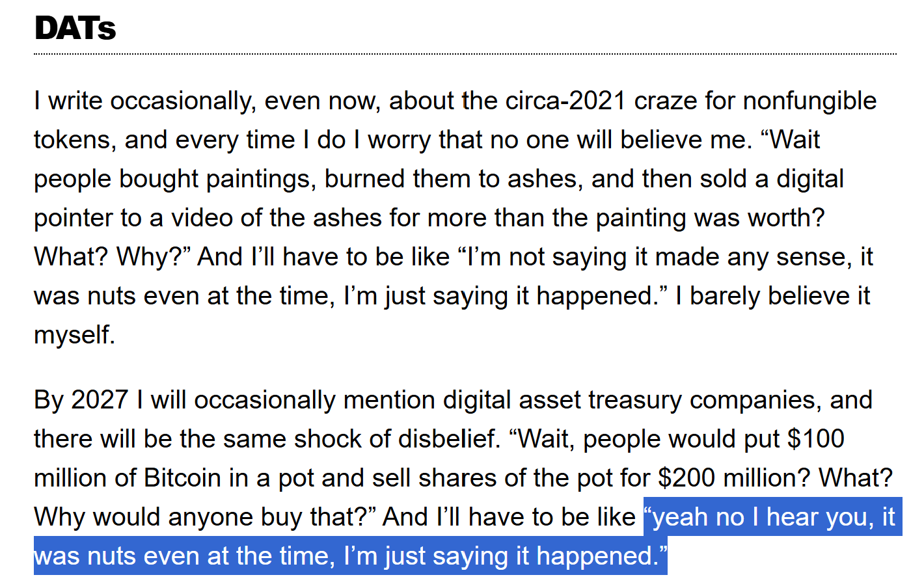Click the DATs section heading
924x588 pixels.
[x=75, y=29]
